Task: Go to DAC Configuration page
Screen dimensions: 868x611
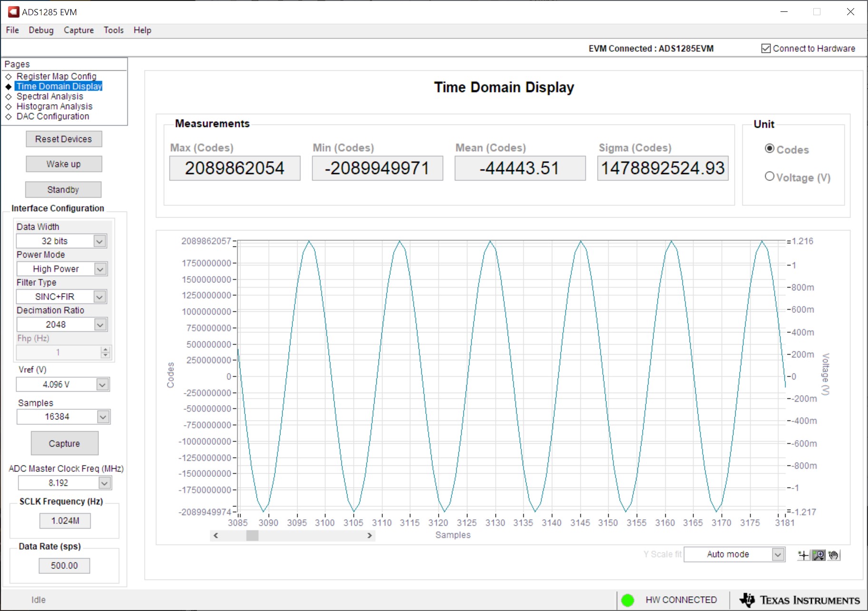Action: (x=53, y=116)
